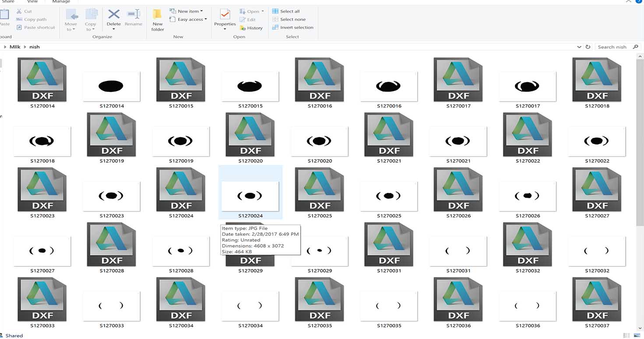Select DXF file S1270015
The image size is (644, 339).
181,83
